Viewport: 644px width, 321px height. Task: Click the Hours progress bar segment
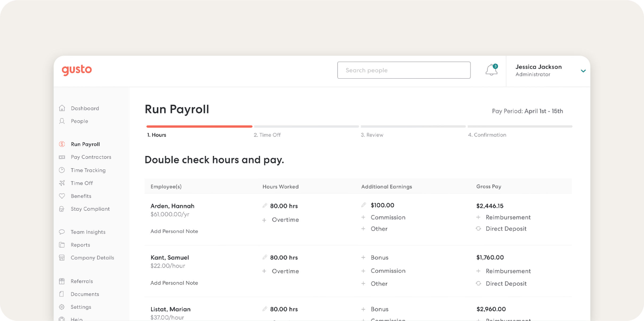pyautogui.click(x=199, y=126)
